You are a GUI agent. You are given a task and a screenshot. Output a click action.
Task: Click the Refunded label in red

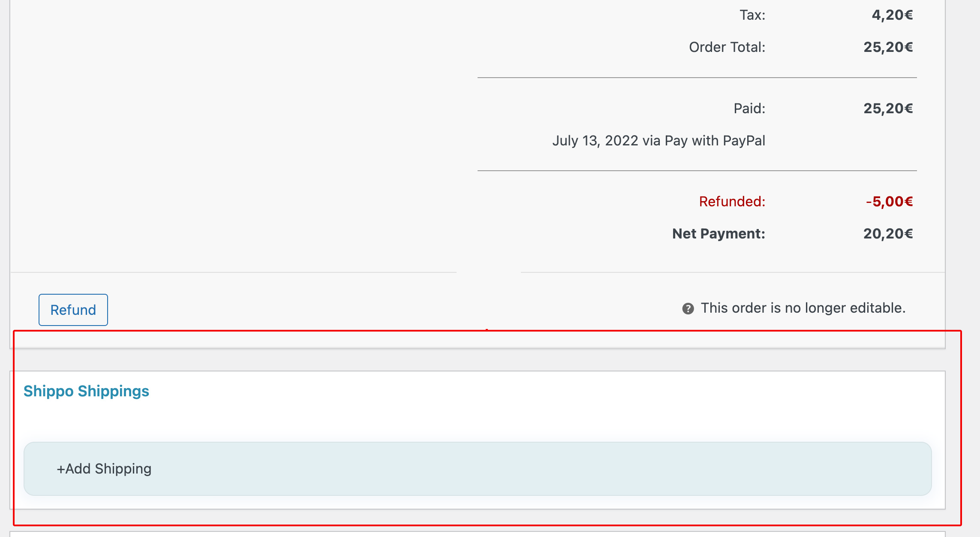point(732,201)
